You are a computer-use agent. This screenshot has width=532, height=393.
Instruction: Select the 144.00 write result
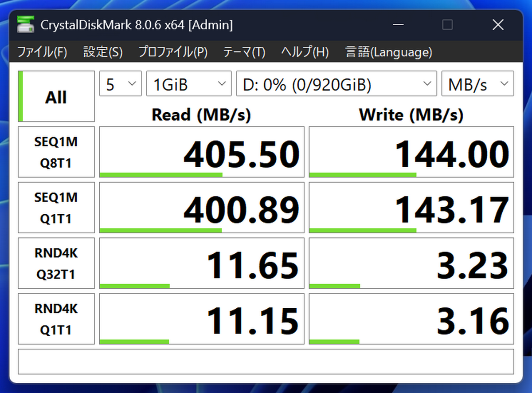pyautogui.click(x=411, y=152)
